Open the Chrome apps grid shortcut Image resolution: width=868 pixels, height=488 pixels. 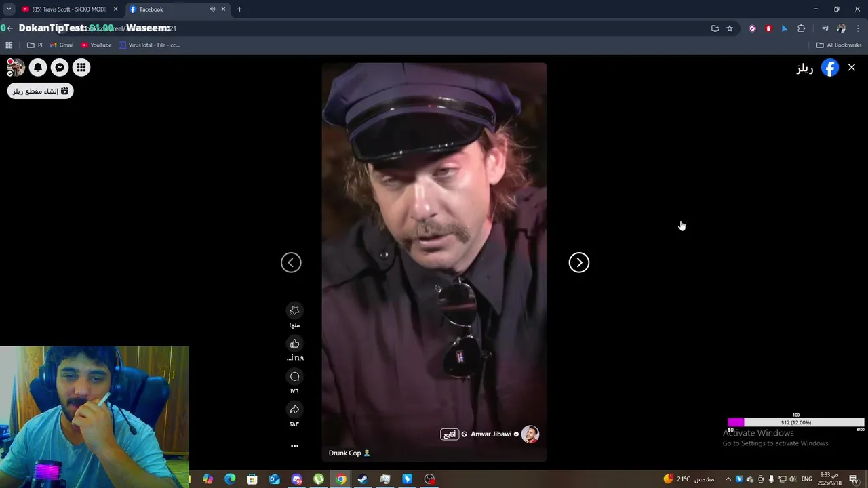[x=9, y=45]
